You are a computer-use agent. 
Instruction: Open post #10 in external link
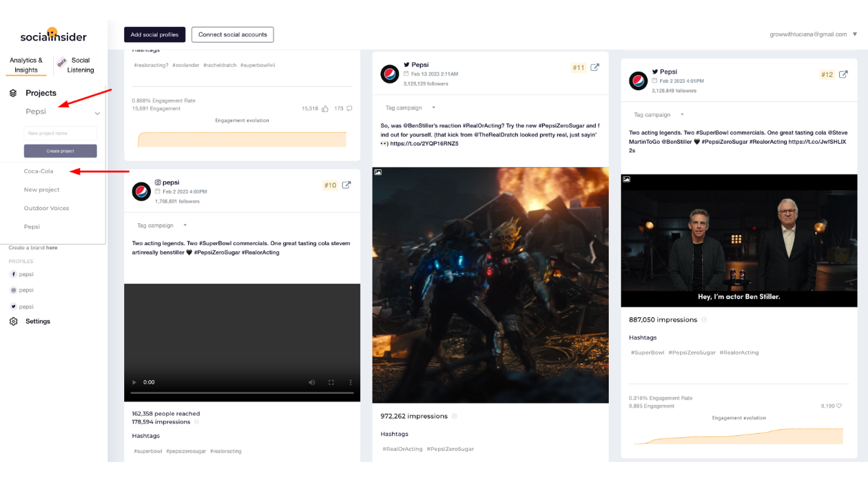tap(347, 185)
